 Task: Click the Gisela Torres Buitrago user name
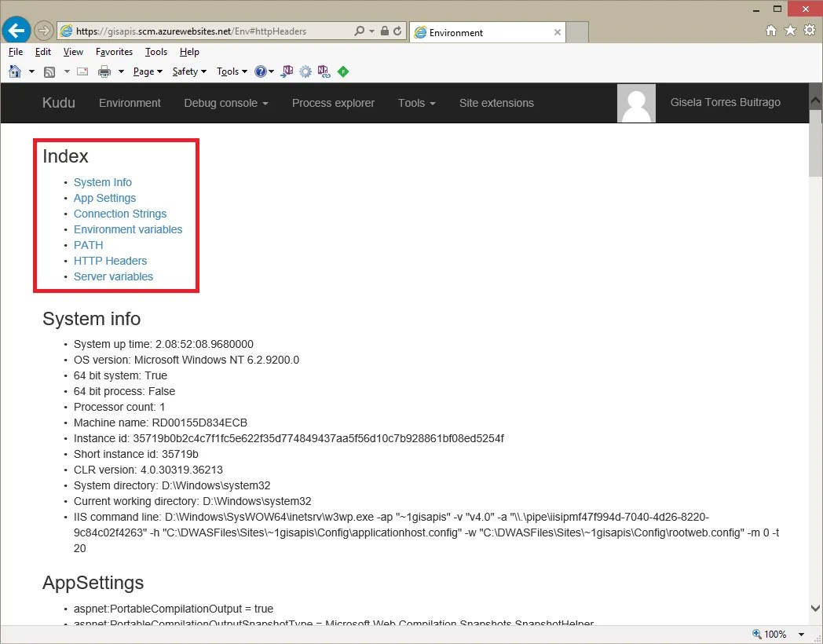click(726, 102)
